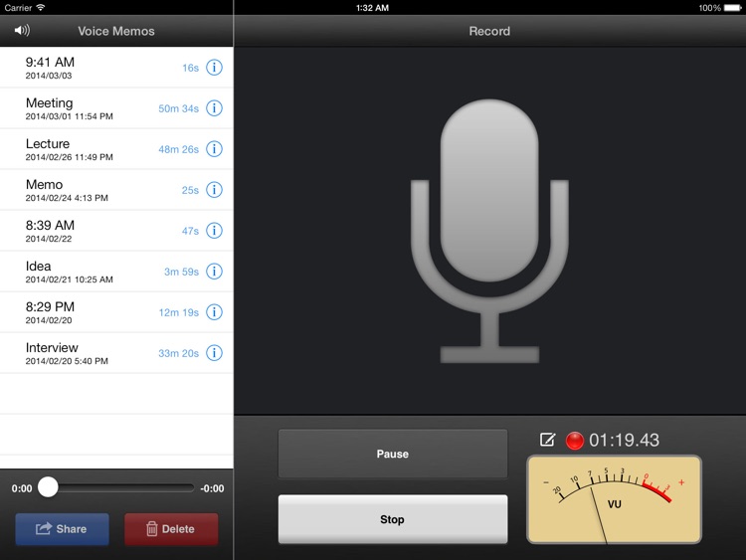Open info for the Lecture memo
This screenshot has width=746, height=560.
214,149
